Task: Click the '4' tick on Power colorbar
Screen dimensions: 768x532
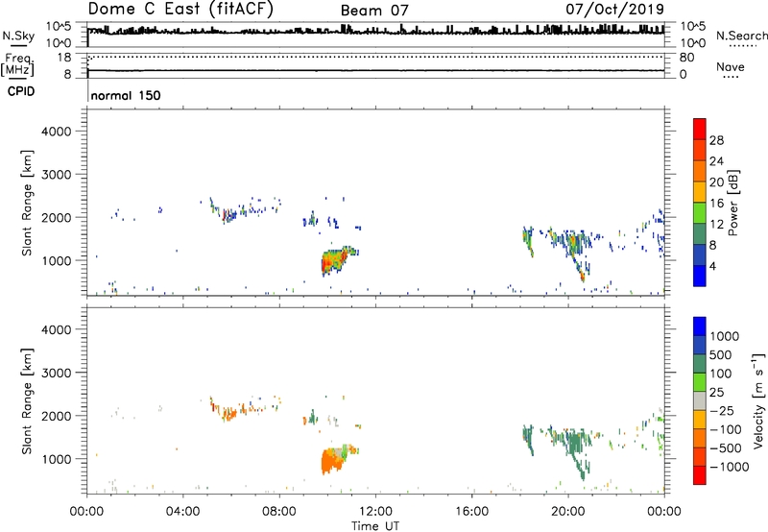Action: point(712,267)
